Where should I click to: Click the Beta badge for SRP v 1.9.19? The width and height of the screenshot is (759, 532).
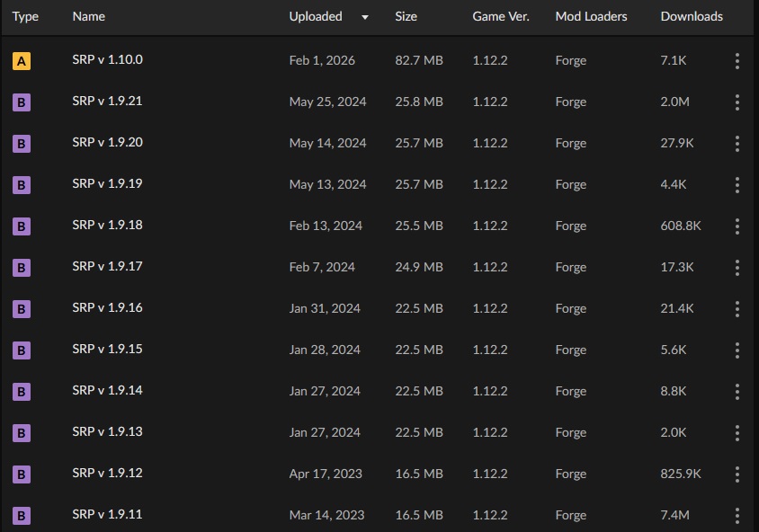[22, 185]
